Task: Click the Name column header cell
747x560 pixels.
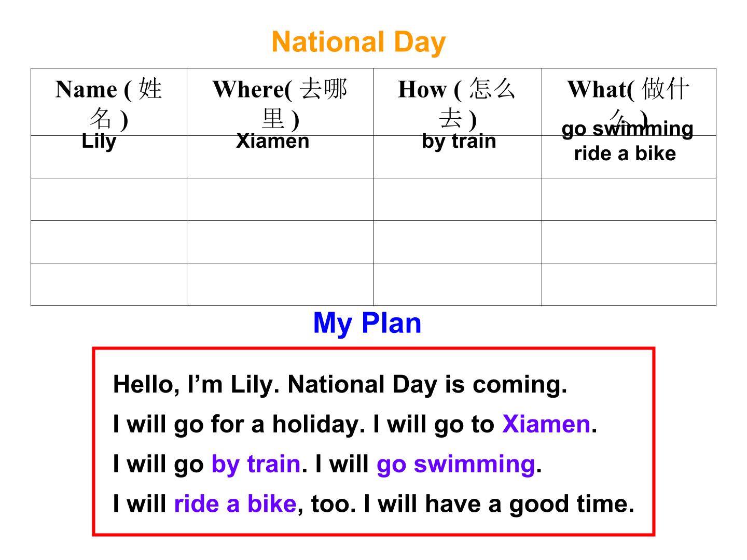Action: [109, 102]
